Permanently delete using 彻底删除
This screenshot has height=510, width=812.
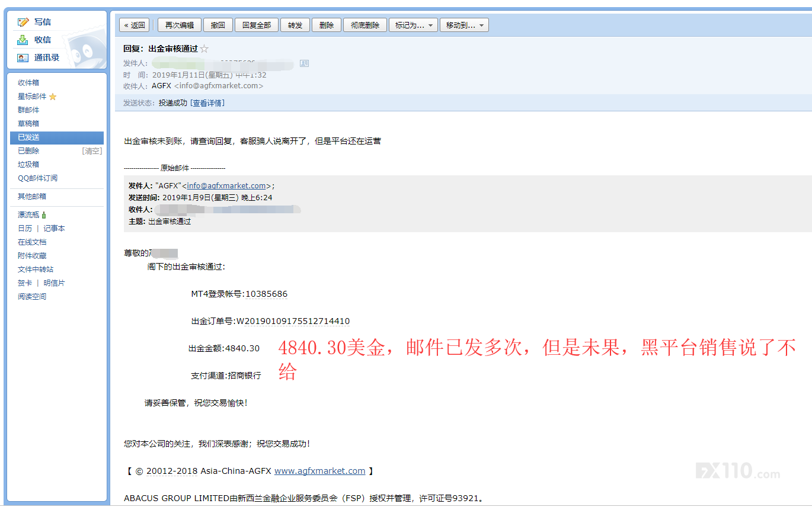click(365, 25)
